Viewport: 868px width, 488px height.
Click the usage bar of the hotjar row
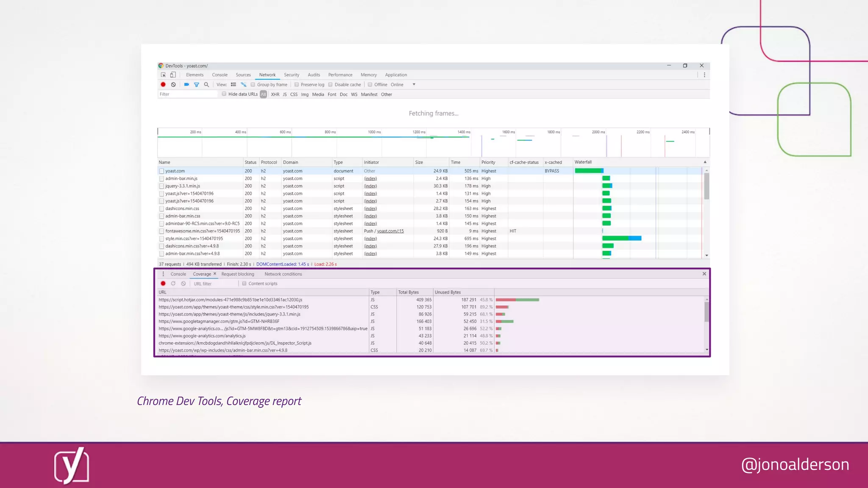click(x=517, y=300)
